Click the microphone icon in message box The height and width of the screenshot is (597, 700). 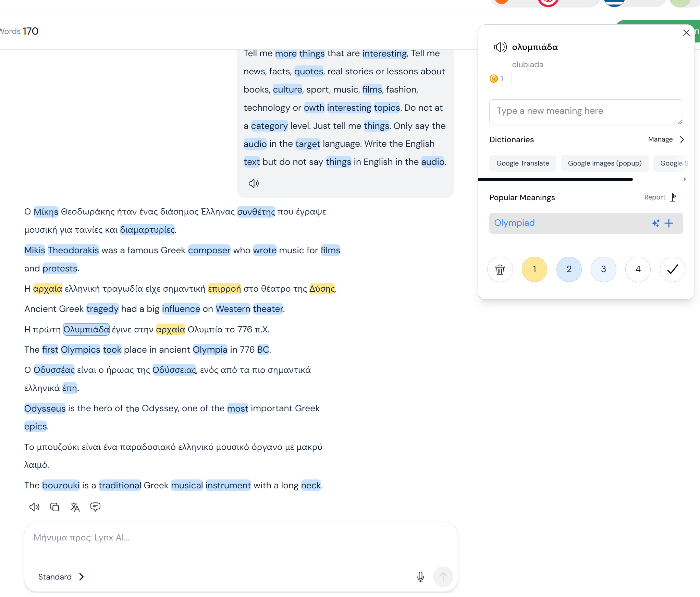tap(420, 577)
